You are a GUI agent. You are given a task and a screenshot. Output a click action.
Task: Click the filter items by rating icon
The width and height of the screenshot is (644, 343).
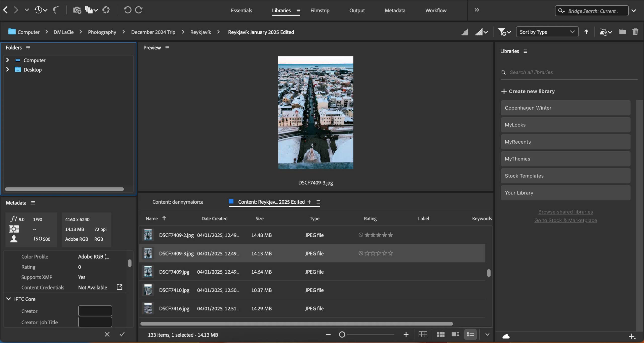coord(503,32)
